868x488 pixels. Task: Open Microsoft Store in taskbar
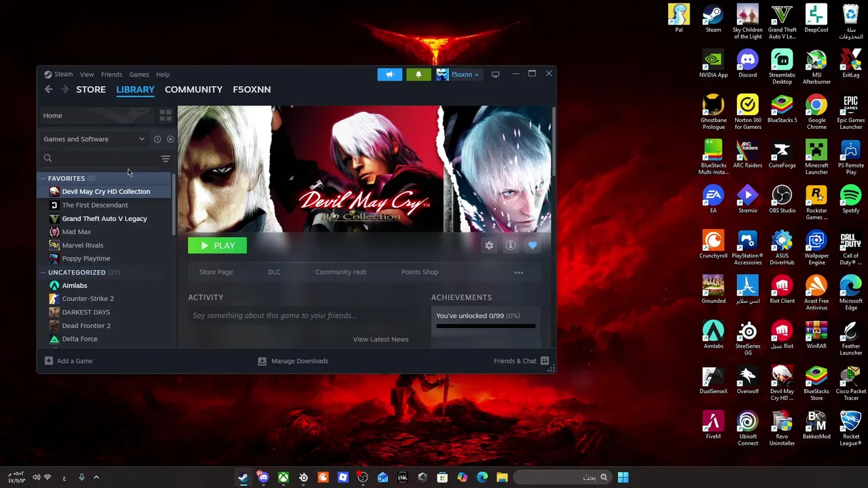click(442, 477)
